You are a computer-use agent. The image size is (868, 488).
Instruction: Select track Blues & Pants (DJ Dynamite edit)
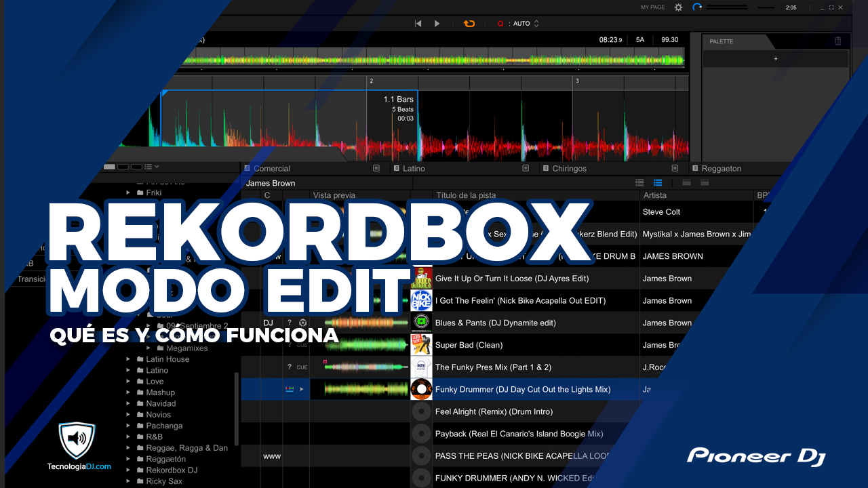[495, 323]
